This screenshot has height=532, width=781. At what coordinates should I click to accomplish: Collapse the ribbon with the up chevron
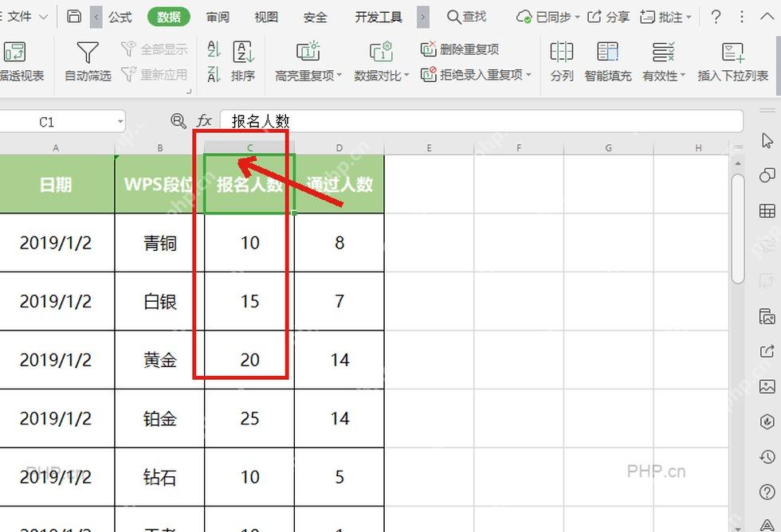pyautogui.click(x=767, y=17)
